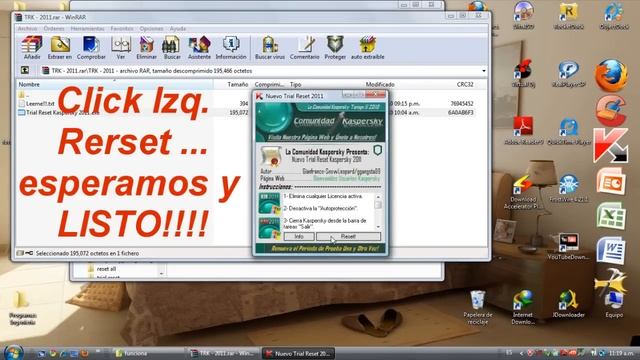Open the Opciones menu
Screen dimensions: 640x360
coord(151,29)
